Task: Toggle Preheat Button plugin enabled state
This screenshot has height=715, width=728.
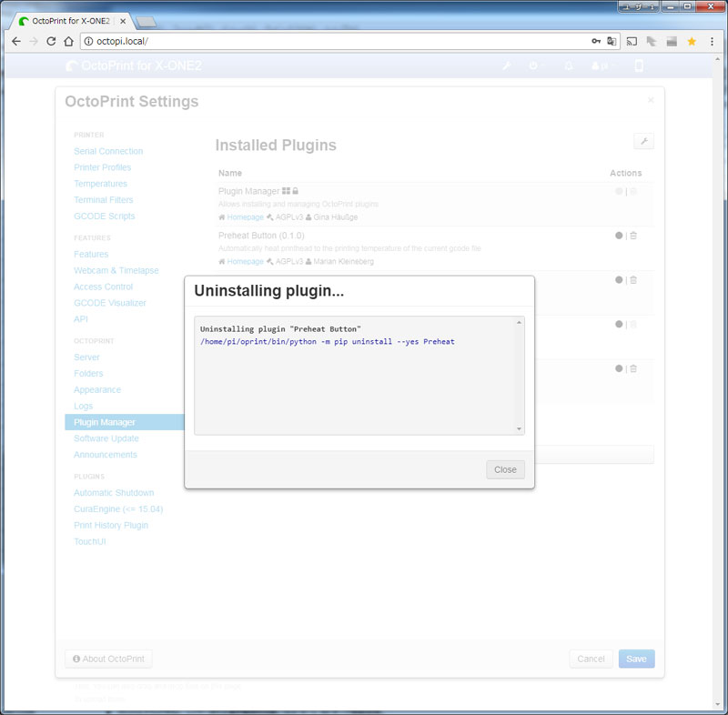Action: pyautogui.click(x=619, y=236)
